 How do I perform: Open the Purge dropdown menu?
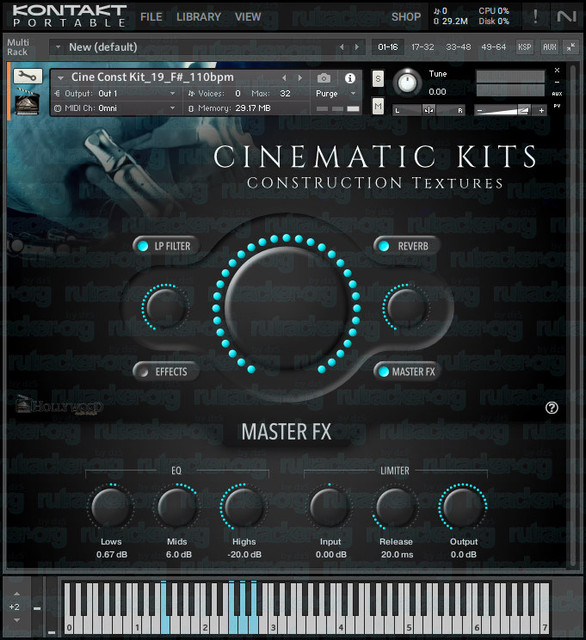pyautogui.click(x=335, y=93)
